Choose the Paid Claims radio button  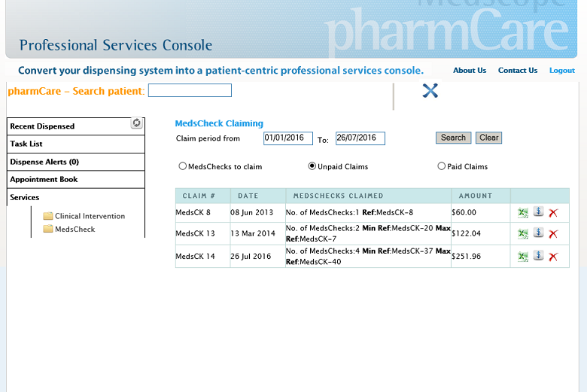(x=441, y=166)
